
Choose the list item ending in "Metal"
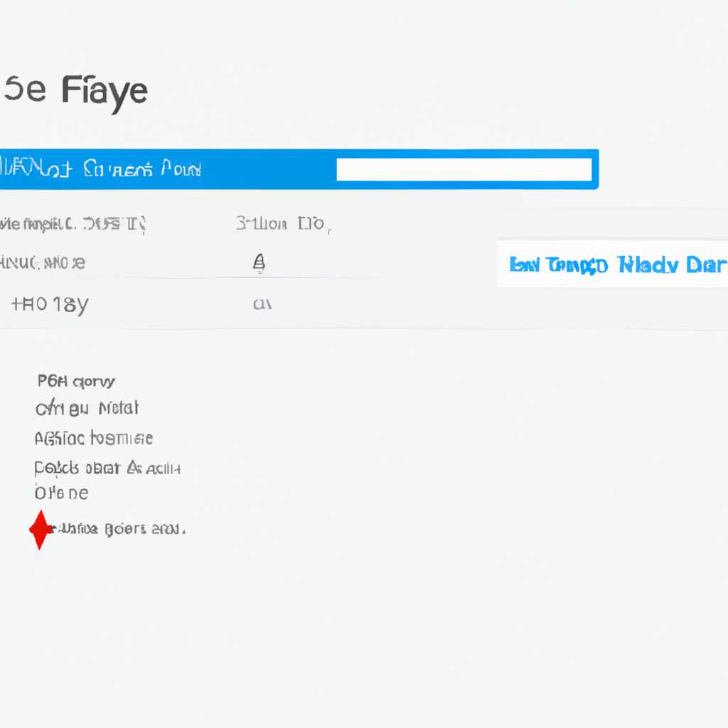pos(87,408)
